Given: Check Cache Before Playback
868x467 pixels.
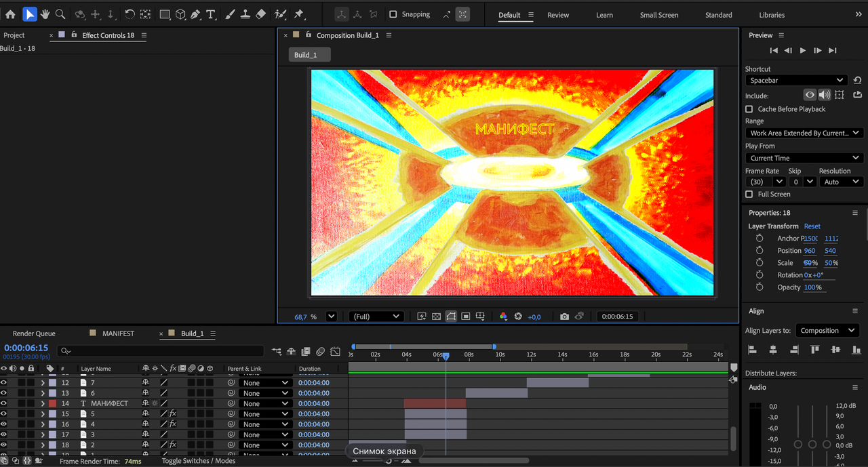Looking at the screenshot, I should (749, 109).
